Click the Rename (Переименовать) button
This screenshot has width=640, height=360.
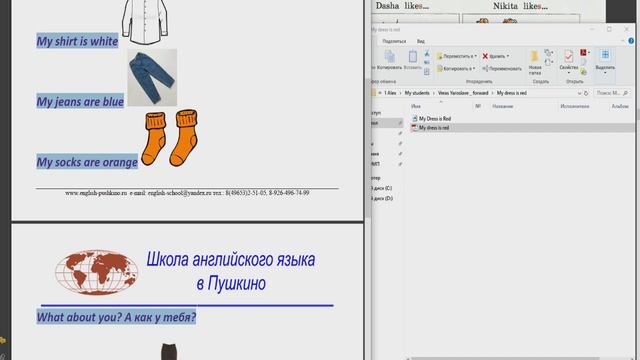[502, 69]
